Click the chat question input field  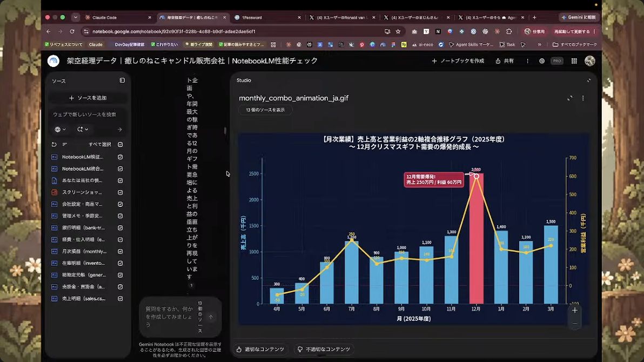[169, 317]
